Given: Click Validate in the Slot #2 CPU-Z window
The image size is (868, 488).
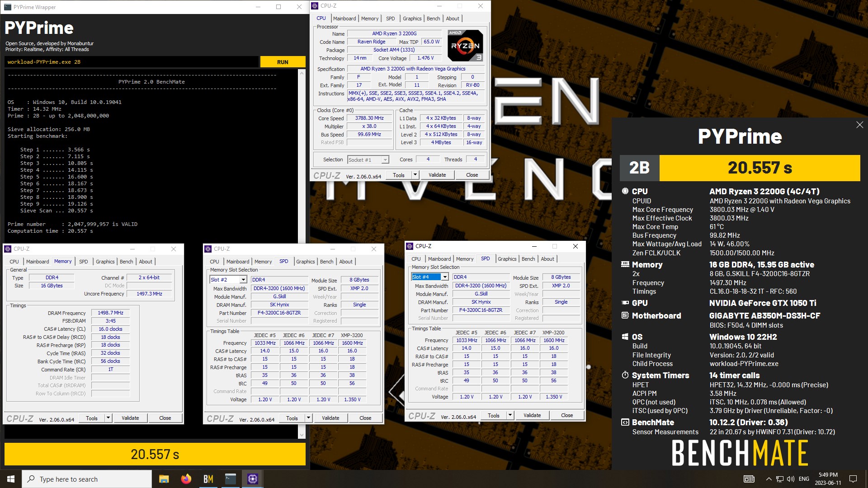Looking at the screenshot, I should tap(330, 418).
